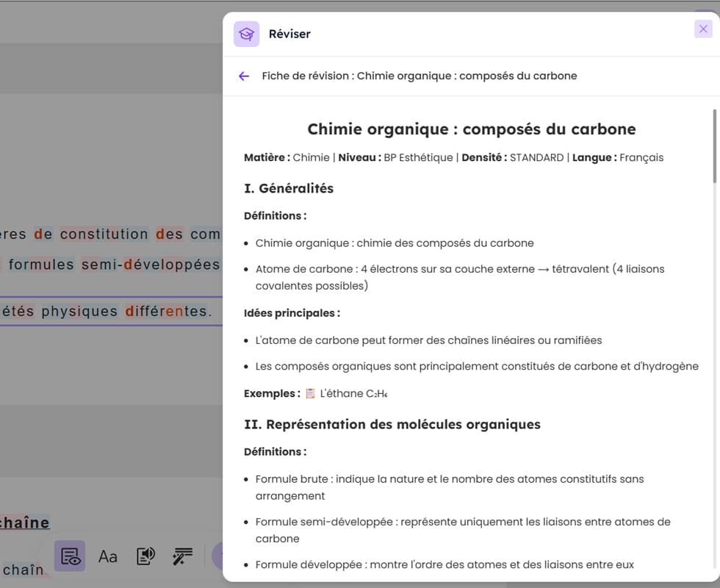Click the 'I. Généralités' section heading
The height and width of the screenshot is (588, 720).
(x=289, y=188)
